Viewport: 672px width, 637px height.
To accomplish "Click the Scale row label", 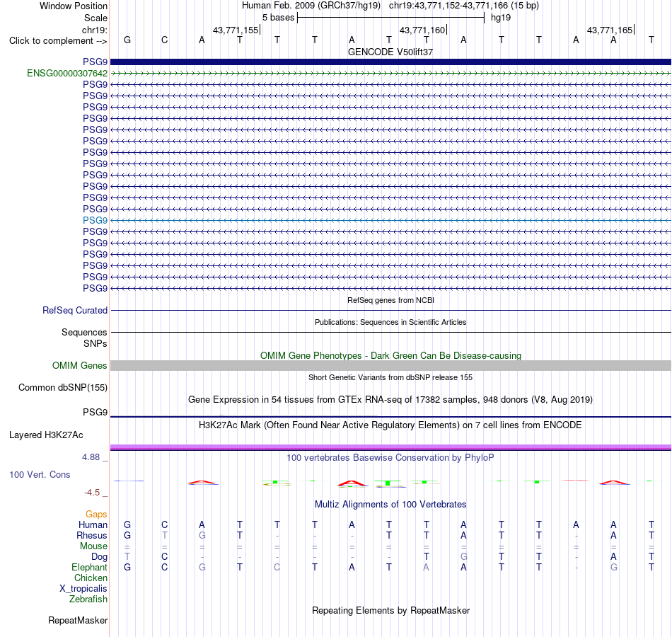I will pos(95,18).
